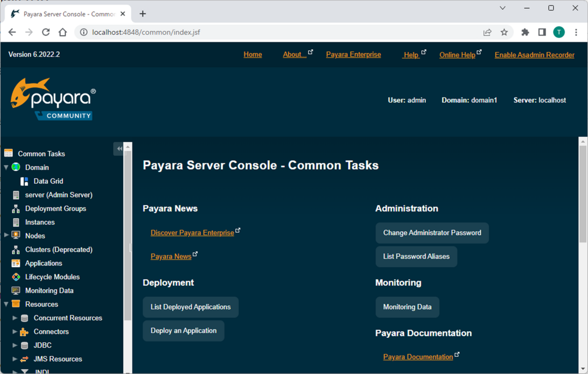
Task: Click the share page icon in address bar
Action: point(488,32)
